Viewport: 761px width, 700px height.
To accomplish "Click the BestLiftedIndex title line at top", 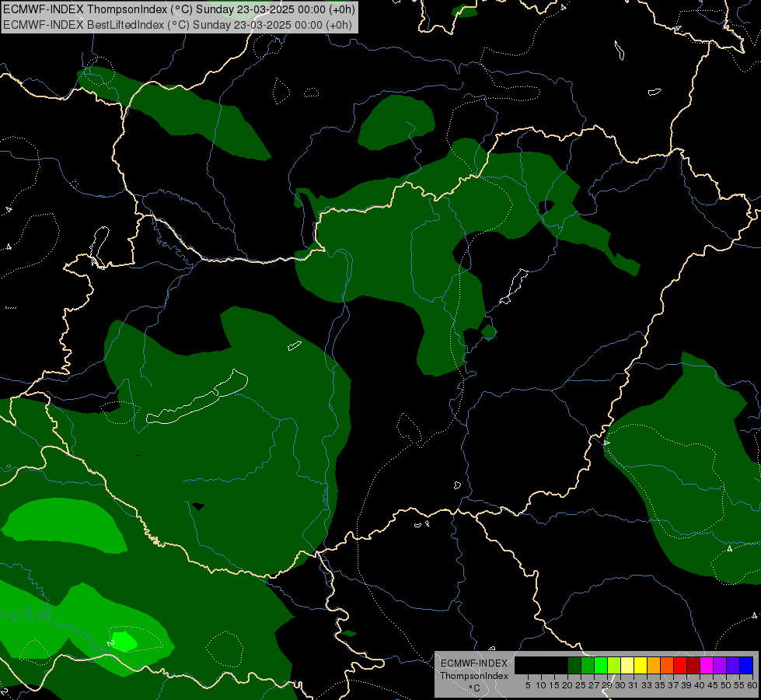I will point(178,25).
